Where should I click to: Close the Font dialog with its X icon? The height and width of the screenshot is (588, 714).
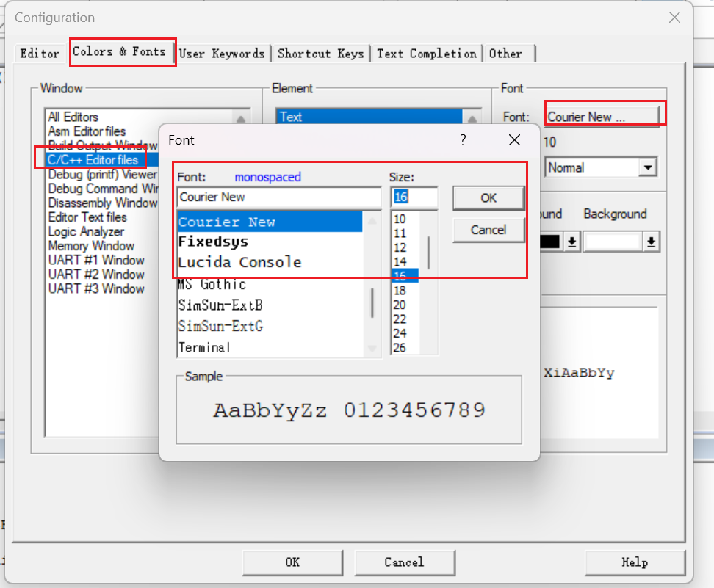(x=514, y=139)
